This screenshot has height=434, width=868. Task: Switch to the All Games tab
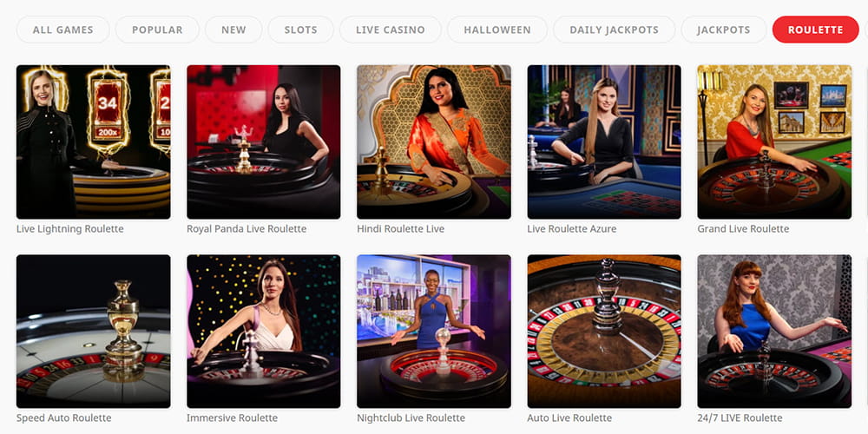[63, 30]
